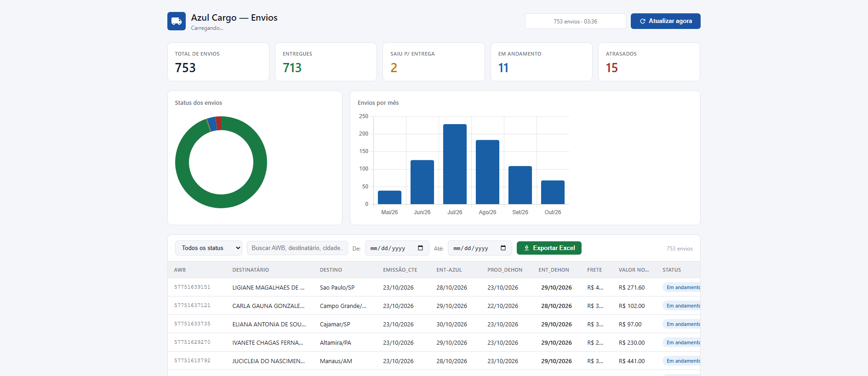Click Atualizar agora refresh button
The height and width of the screenshot is (376, 868).
click(665, 21)
